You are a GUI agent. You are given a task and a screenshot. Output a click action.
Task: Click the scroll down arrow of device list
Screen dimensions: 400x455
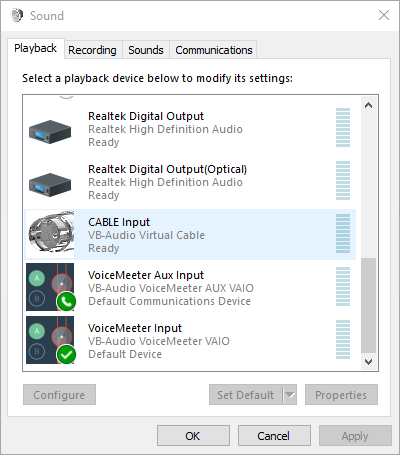tap(368, 362)
